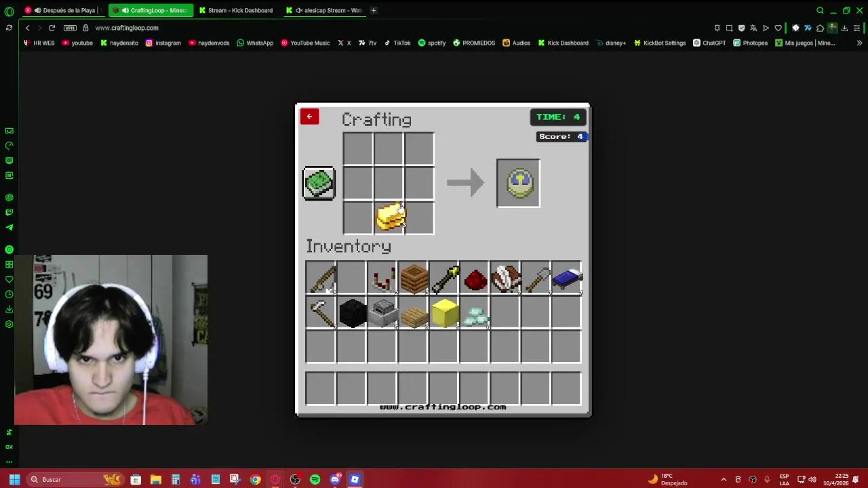
Task: Open the Windows Start menu
Action: pyautogui.click(x=14, y=479)
